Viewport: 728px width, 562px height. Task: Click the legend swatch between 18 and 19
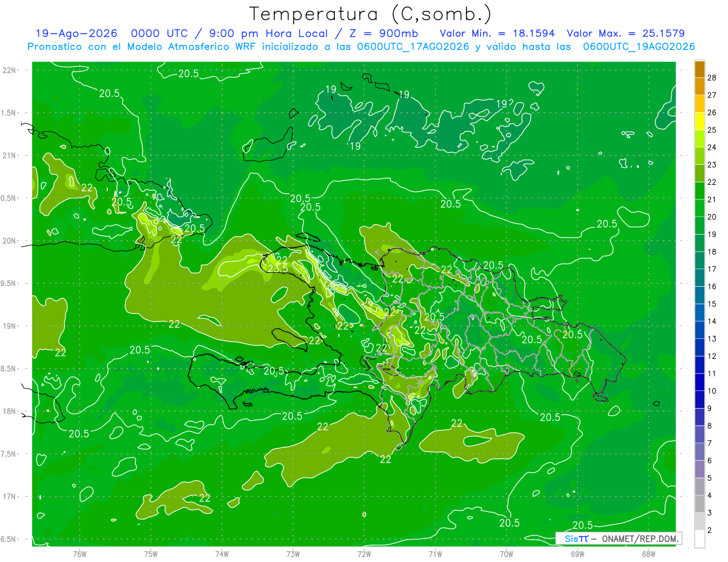point(699,243)
